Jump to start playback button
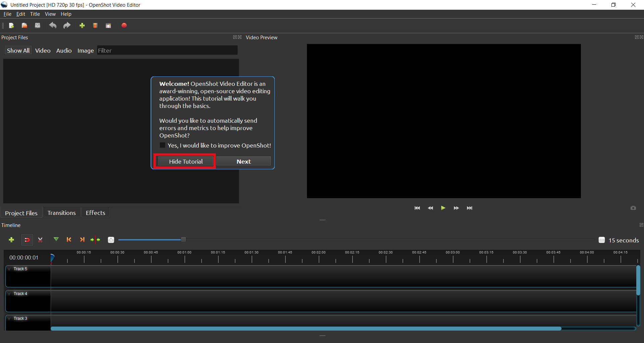Screen dimensions: 644x343 point(417,208)
